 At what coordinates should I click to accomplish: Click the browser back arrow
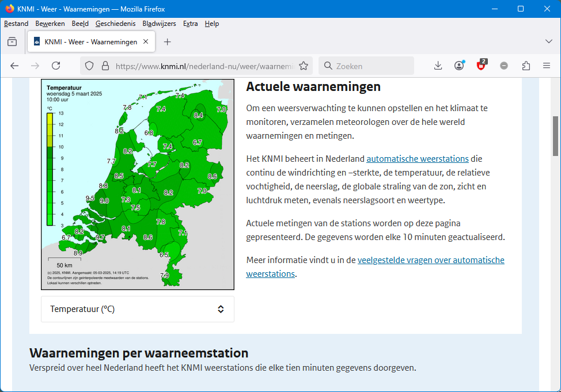14,66
